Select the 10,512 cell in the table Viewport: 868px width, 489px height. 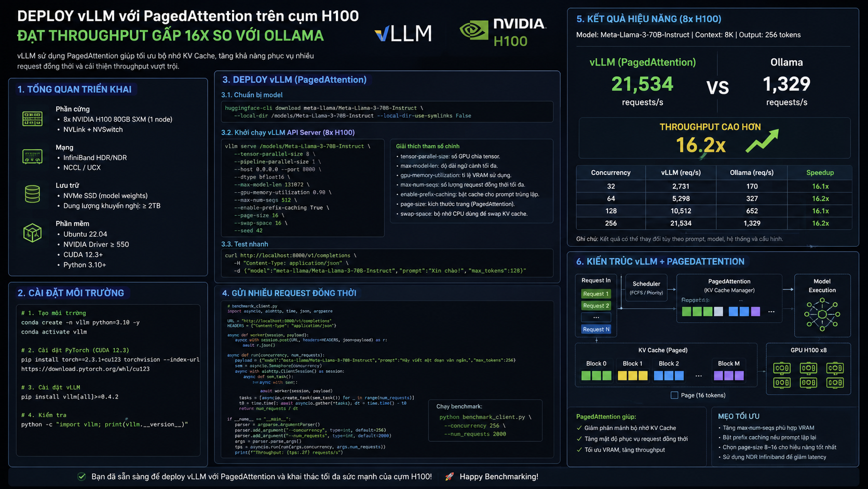click(681, 211)
